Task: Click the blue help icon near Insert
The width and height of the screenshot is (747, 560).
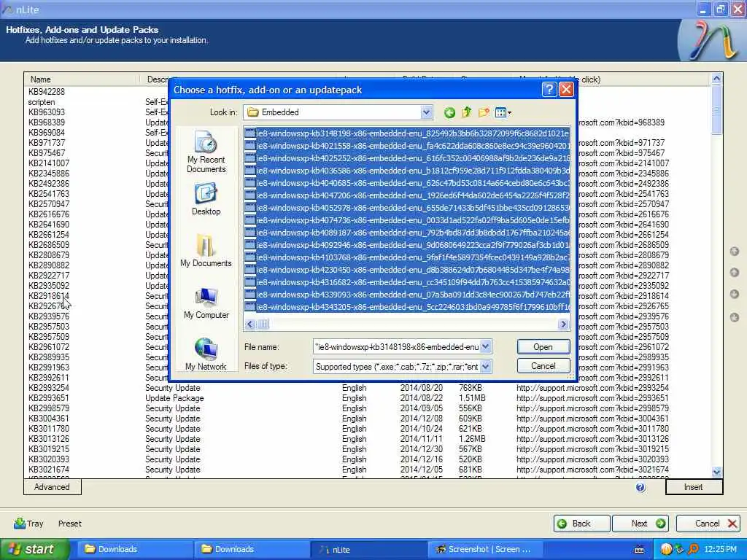Action: coord(640,487)
